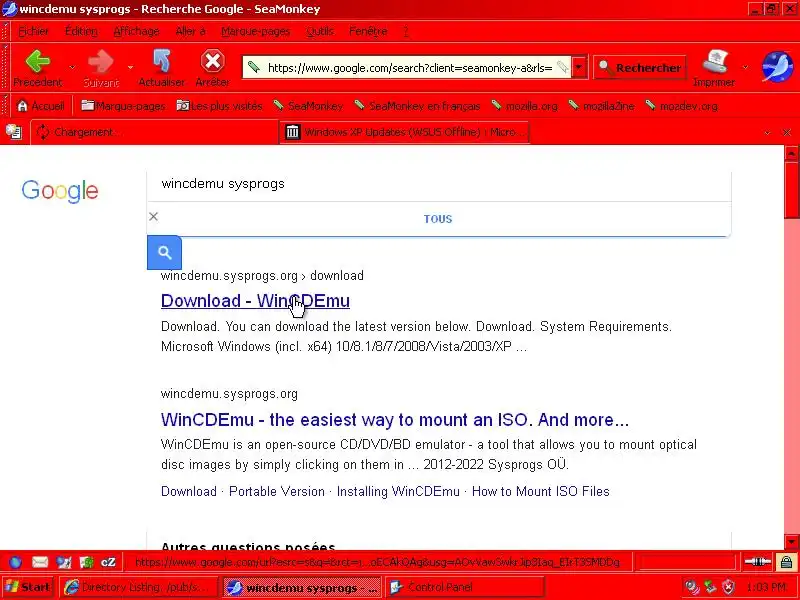This screenshot has height=600, width=800.
Task: Open the Affichage menu
Action: 136,31
